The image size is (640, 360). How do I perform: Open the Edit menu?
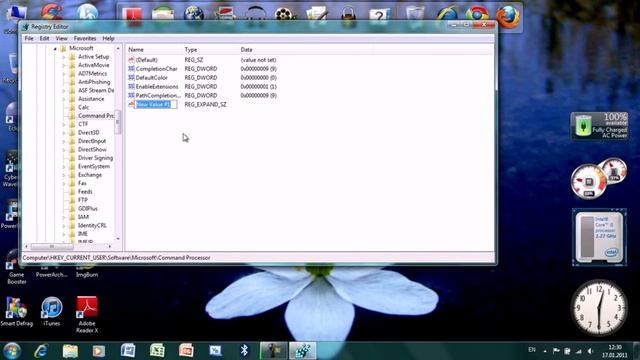pos(44,38)
